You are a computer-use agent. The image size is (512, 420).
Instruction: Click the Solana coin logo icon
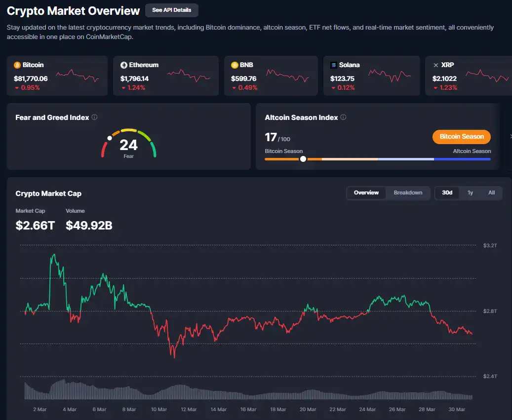point(334,65)
